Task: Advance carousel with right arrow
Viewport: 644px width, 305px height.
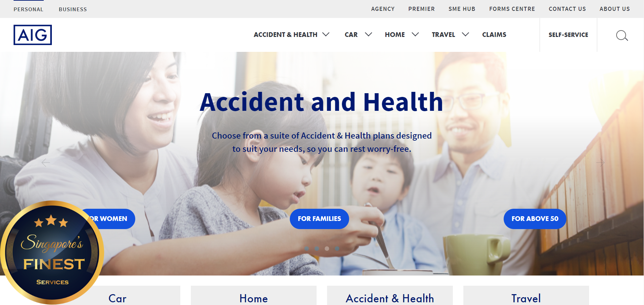Action: [600, 163]
